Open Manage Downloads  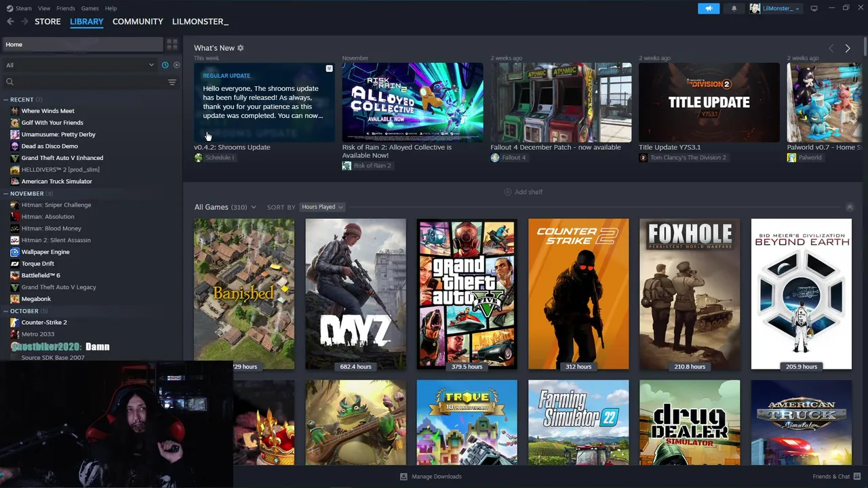(431, 476)
